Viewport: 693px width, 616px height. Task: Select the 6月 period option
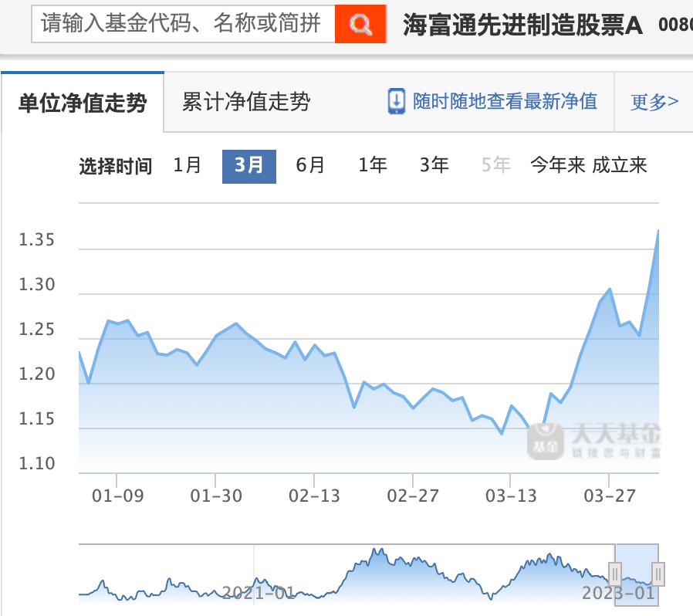(x=310, y=166)
